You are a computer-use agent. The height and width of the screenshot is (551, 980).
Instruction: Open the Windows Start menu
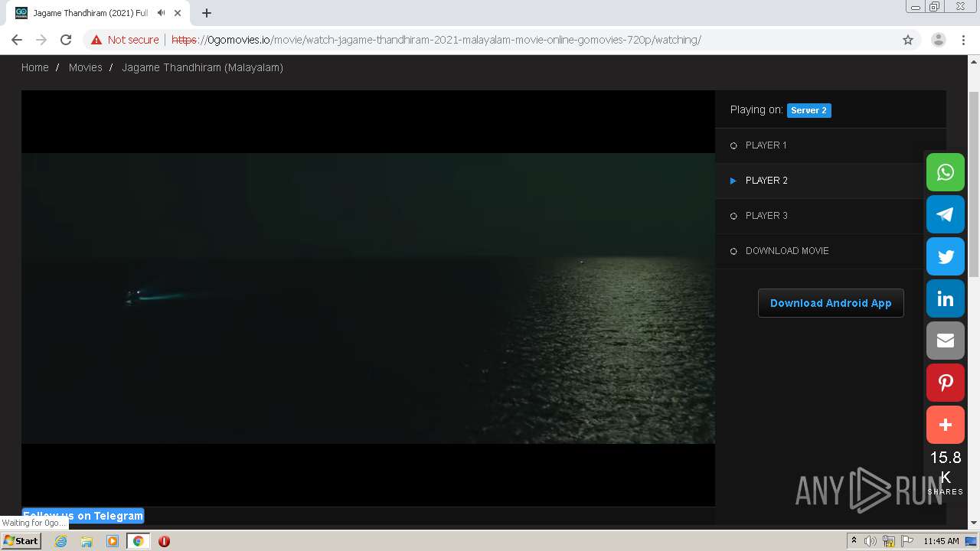(21, 541)
